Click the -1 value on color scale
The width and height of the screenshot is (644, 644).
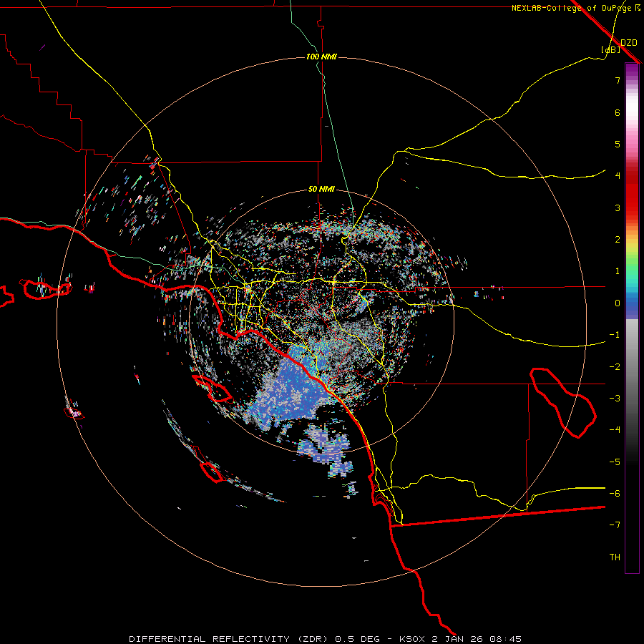pos(615,335)
